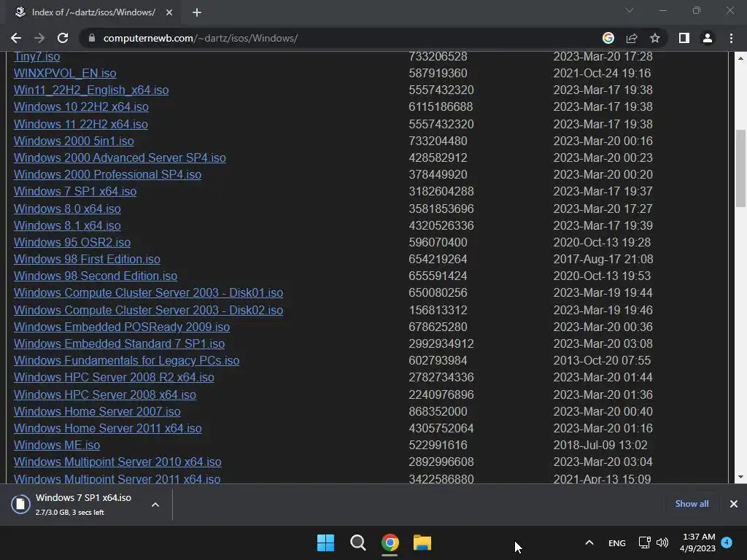Click file size 6115186688
The width and height of the screenshot is (747, 560).
click(441, 106)
